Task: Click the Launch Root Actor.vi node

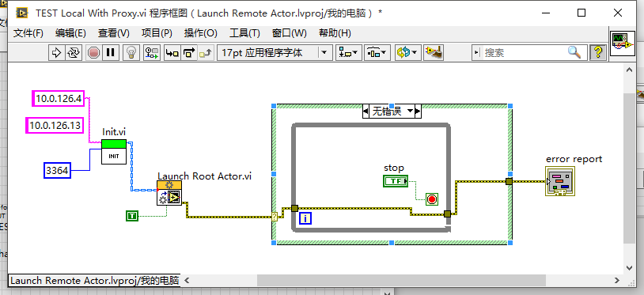Action: [x=169, y=193]
